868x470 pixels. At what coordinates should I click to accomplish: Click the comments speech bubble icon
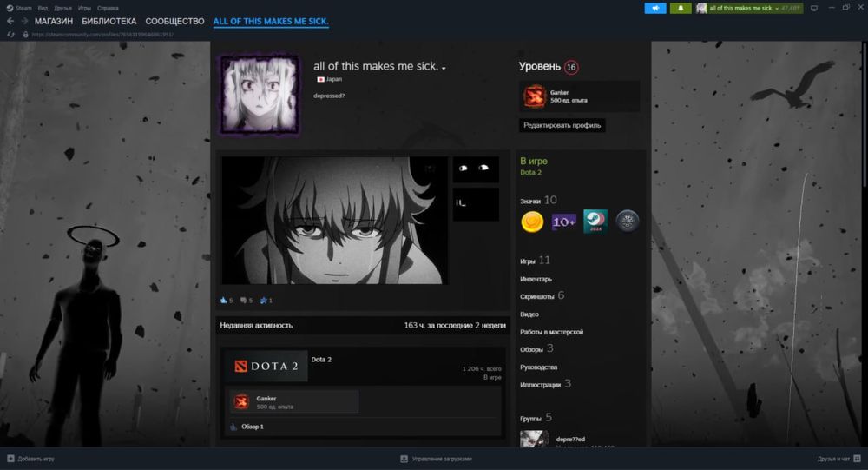(x=244, y=301)
